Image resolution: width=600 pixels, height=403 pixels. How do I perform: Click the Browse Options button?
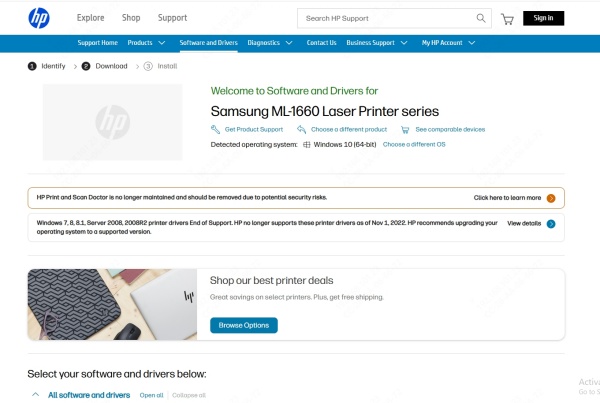coord(244,325)
